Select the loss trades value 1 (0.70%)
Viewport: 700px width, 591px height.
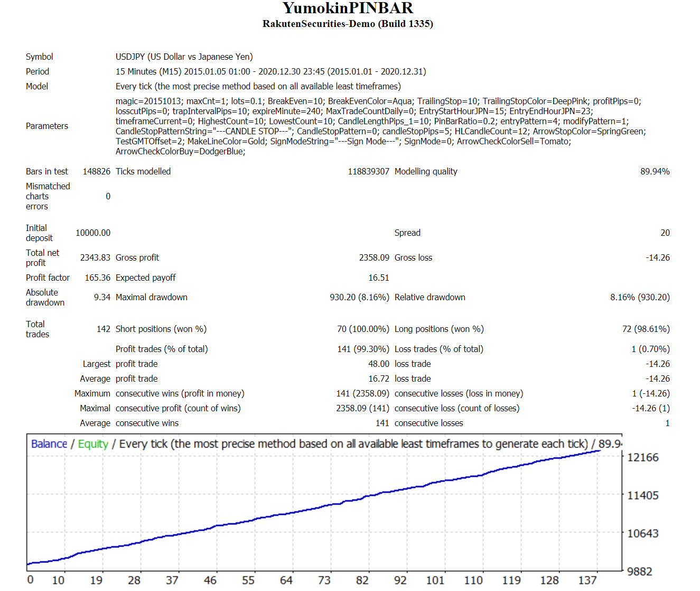click(x=650, y=349)
